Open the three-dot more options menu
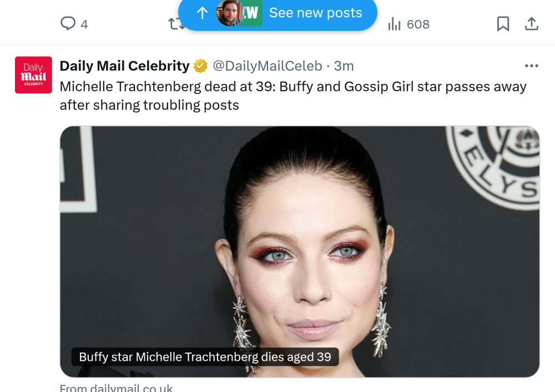 click(x=531, y=66)
